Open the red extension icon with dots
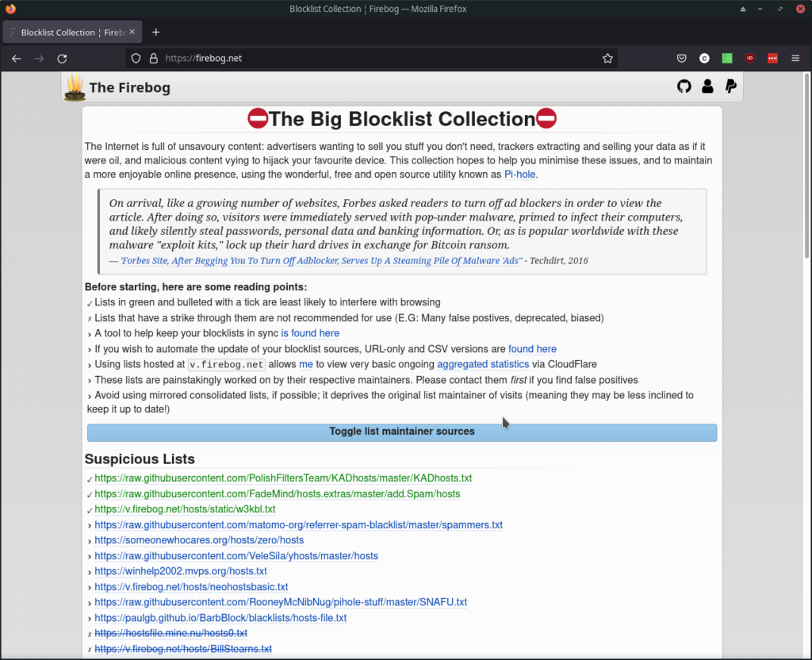The image size is (812, 660). coord(772,59)
